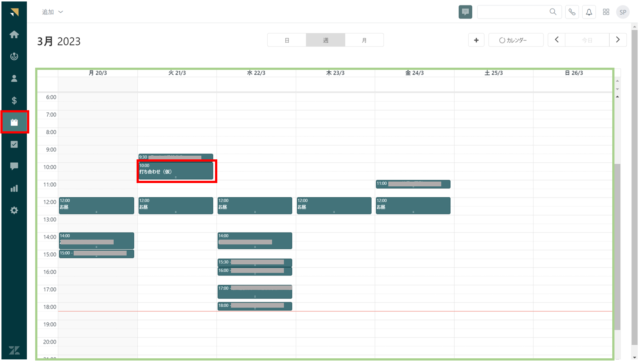This screenshot has height=362, width=640.
Task: Open the 14:00 event on Wednesday 22/3
Action: pos(255,240)
